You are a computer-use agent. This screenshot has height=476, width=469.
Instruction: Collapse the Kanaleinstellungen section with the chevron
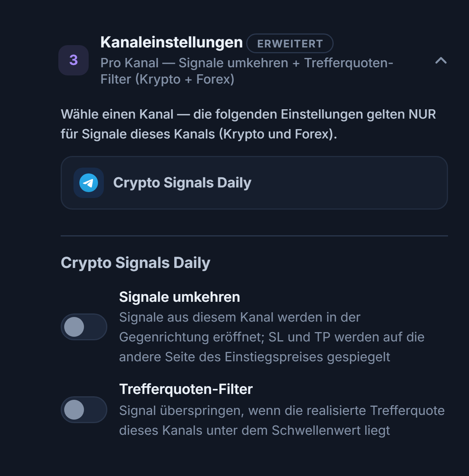[x=441, y=60]
